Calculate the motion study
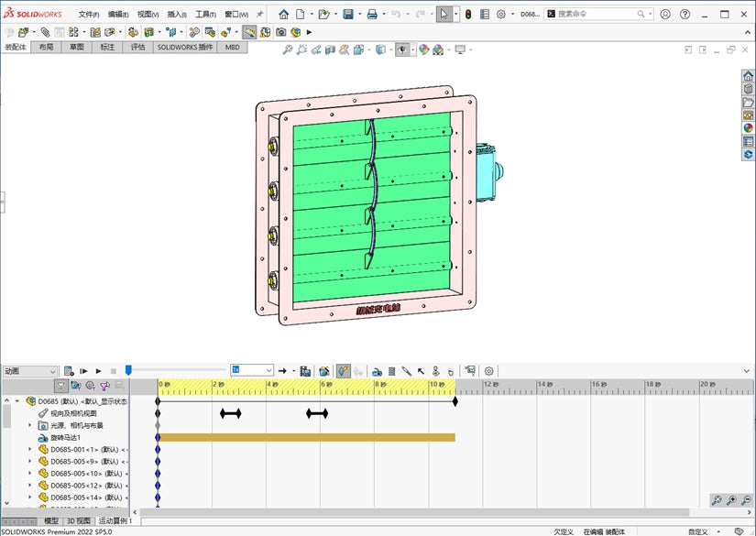 click(69, 371)
